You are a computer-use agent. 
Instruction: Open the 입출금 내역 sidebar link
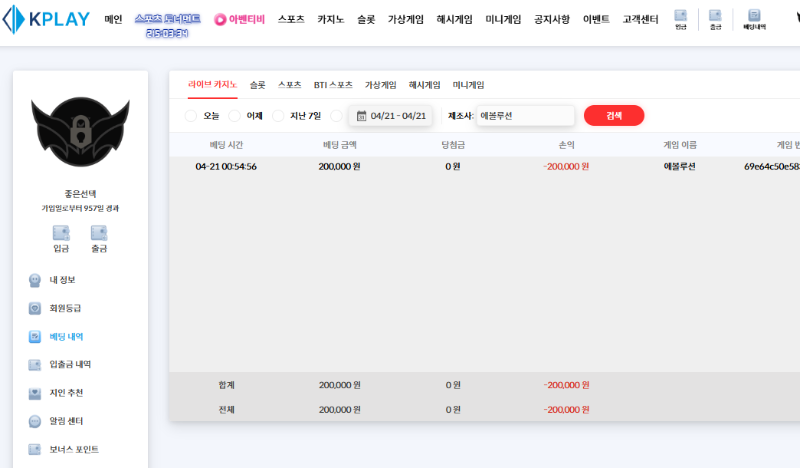click(70, 364)
